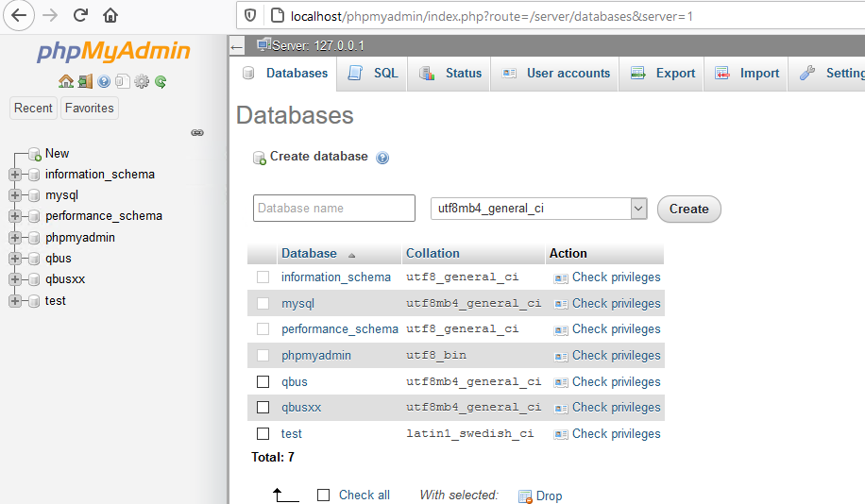Click the Database name input field
The image size is (865, 504).
(333, 209)
